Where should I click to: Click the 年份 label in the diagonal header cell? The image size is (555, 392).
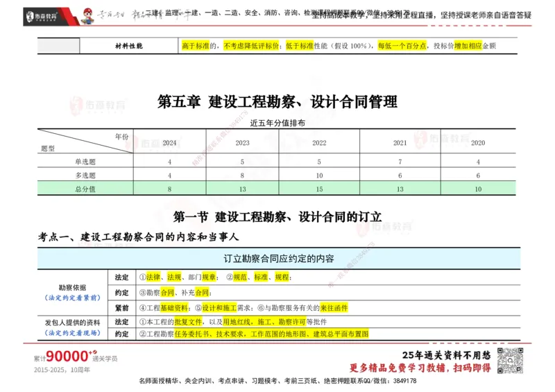tap(122, 137)
